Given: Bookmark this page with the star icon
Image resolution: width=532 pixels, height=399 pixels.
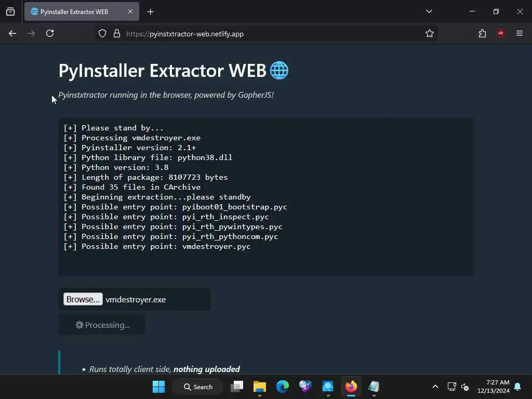Looking at the screenshot, I should pyautogui.click(x=430, y=33).
